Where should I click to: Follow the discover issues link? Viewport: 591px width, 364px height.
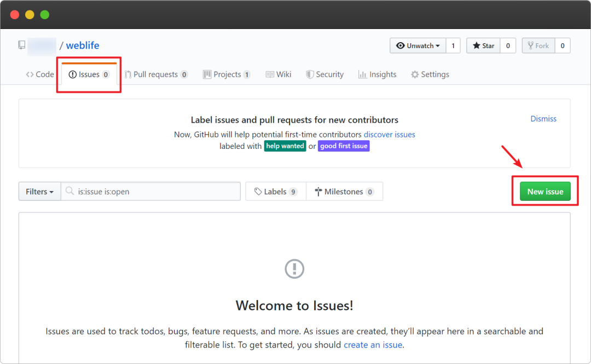click(x=390, y=134)
